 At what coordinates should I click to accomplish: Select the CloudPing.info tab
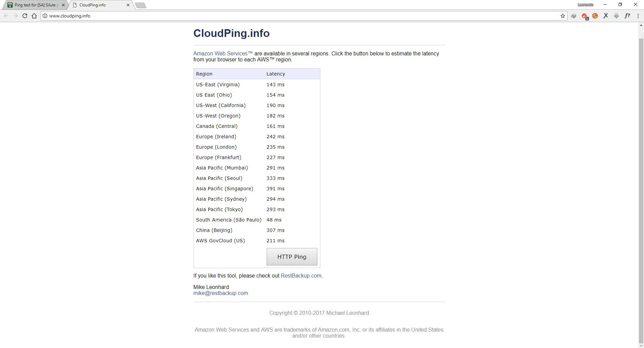coord(97,5)
